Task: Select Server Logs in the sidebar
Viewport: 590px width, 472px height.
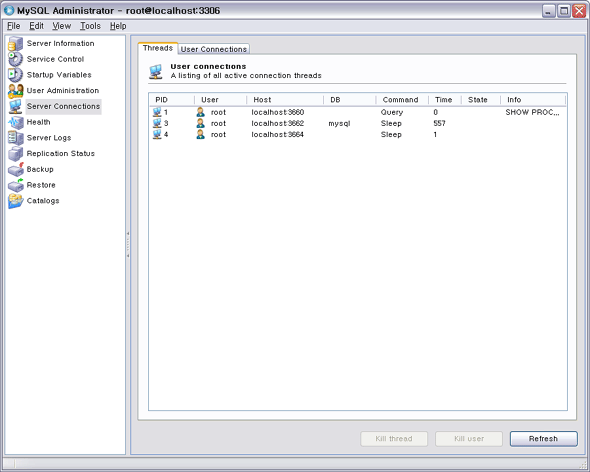Action: coord(49,138)
